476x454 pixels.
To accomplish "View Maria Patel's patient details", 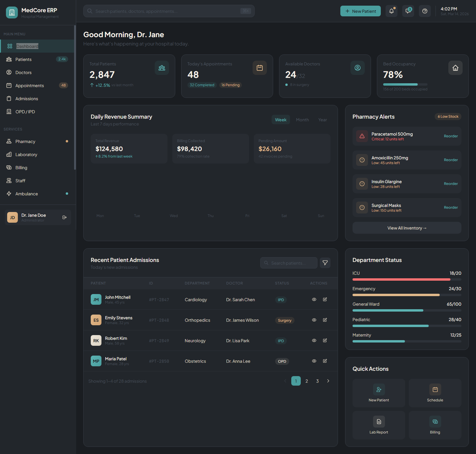I will [314, 361].
